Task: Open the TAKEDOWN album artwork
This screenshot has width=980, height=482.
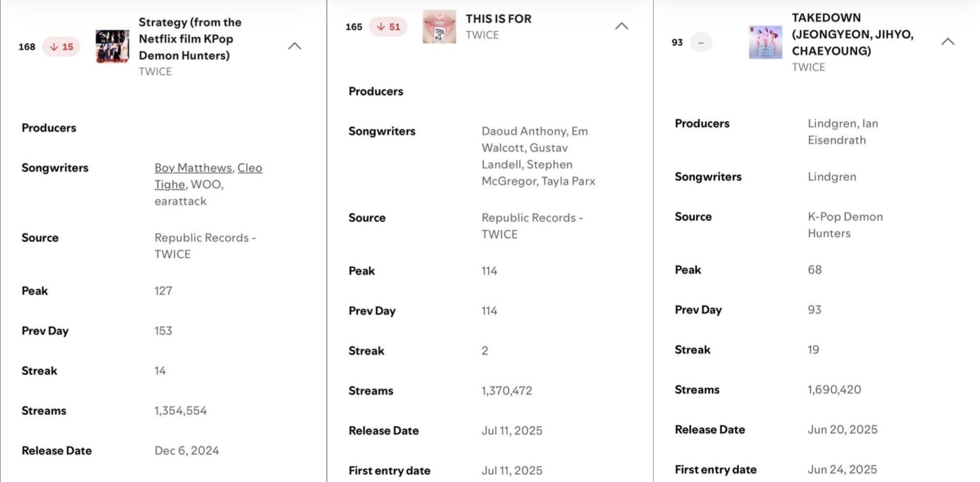Action: click(765, 42)
